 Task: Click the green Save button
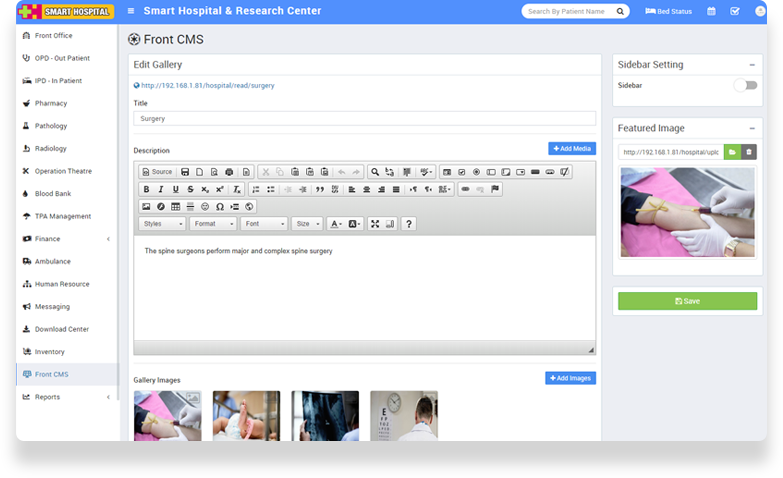pyautogui.click(x=687, y=301)
